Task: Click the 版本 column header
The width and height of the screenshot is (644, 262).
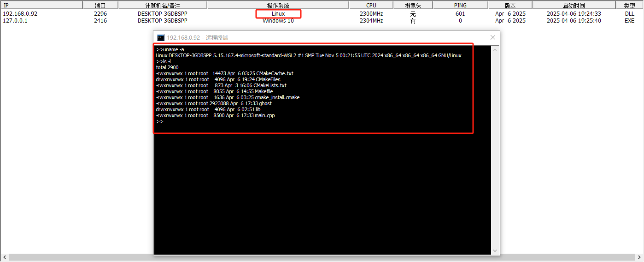Action: click(x=510, y=5)
